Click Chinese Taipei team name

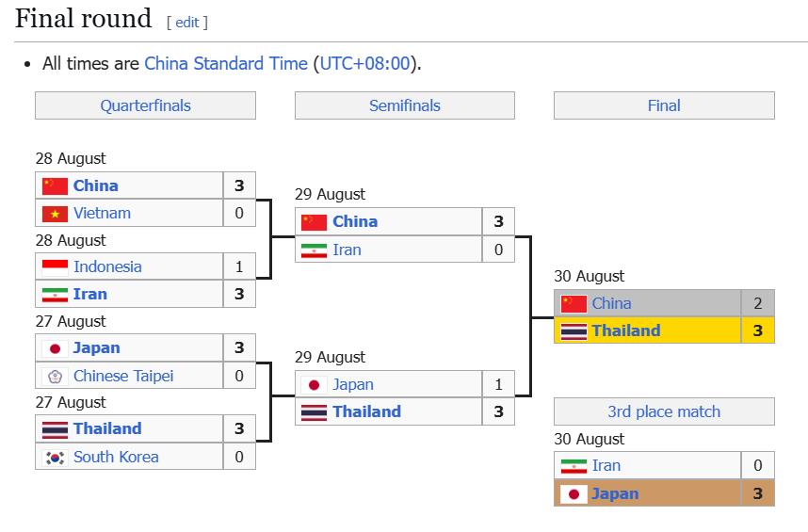[123, 376]
